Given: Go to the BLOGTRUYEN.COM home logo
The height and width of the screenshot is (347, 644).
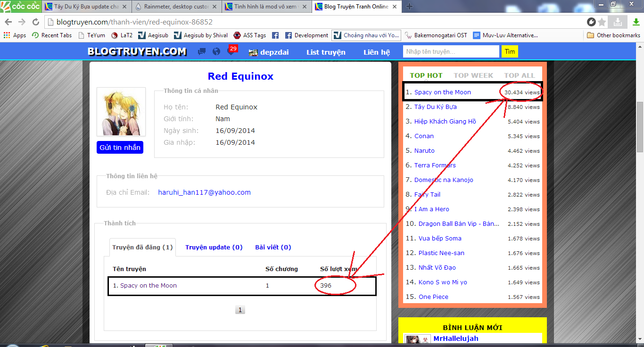Looking at the screenshot, I should [137, 52].
